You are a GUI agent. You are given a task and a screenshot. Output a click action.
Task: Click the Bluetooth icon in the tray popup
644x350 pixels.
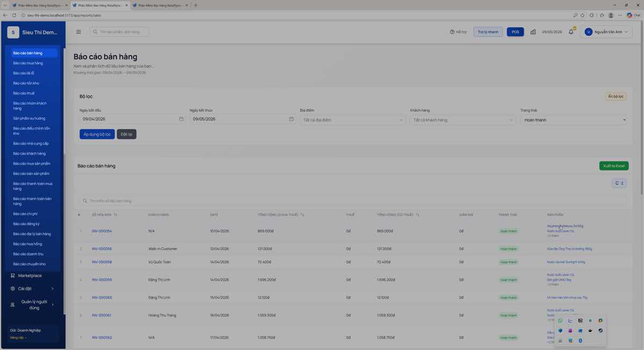(x=580, y=340)
